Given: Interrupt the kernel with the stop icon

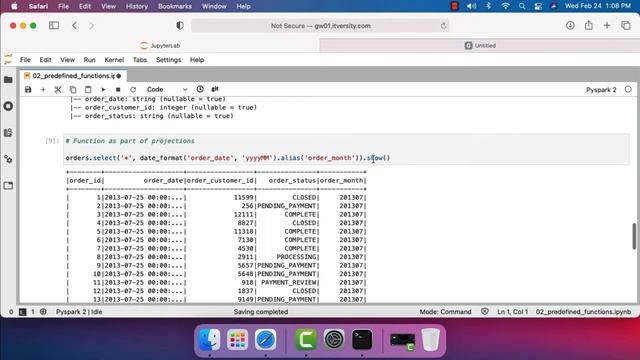Looking at the screenshot, I should click(118, 89).
